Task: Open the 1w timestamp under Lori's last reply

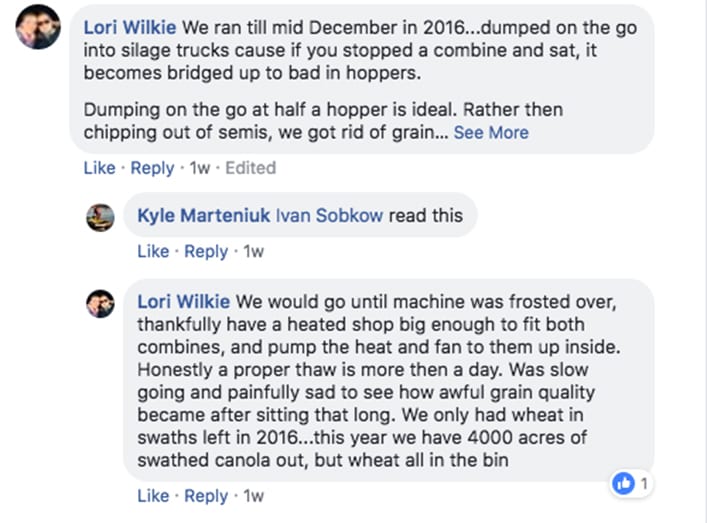Action: (253, 495)
